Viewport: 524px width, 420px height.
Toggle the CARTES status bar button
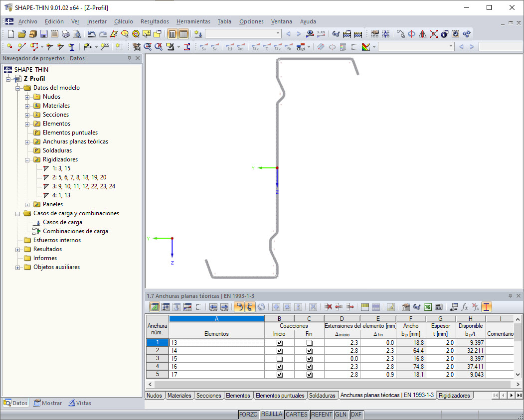tap(297, 415)
